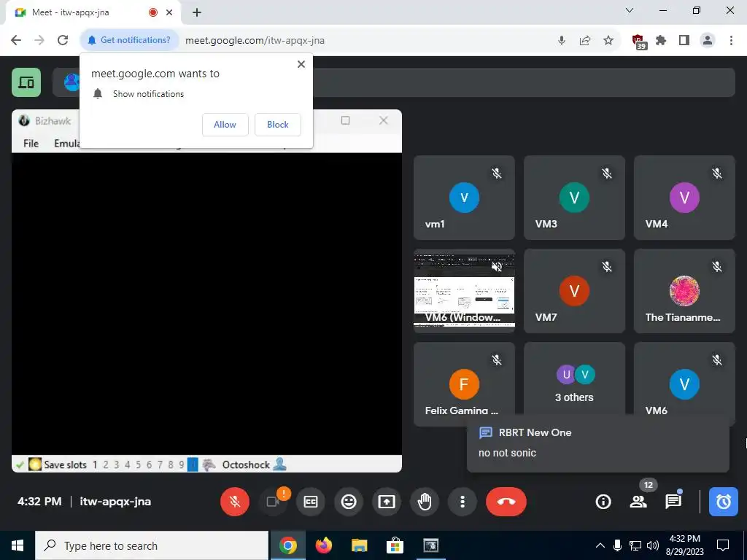Open Firefox from the taskbar

pos(323,545)
